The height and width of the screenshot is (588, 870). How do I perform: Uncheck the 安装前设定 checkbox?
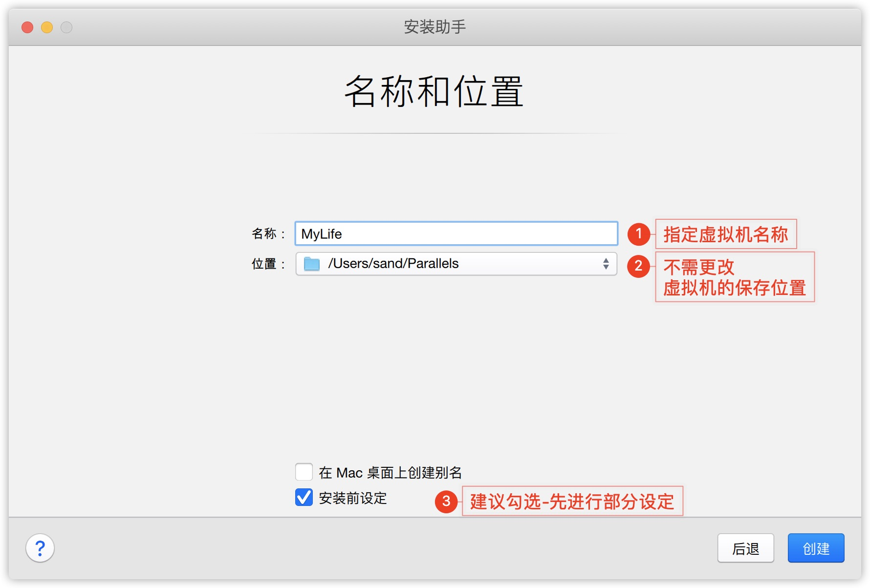click(304, 498)
